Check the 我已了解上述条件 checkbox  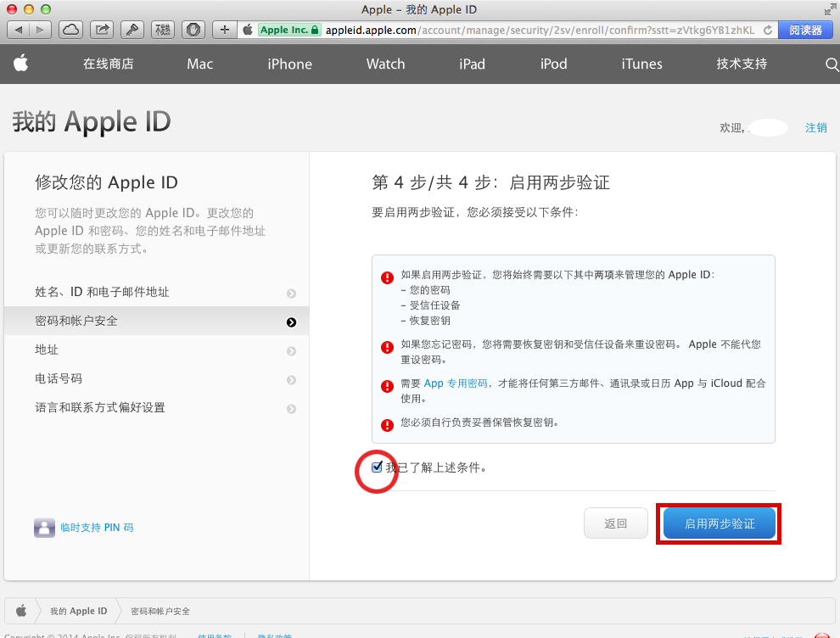[377, 467]
